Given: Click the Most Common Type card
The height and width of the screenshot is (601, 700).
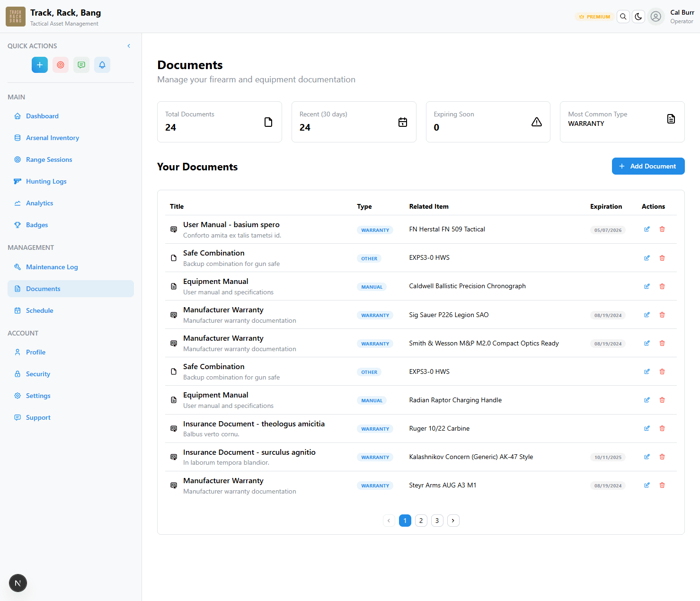Looking at the screenshot, I should (x=622, y=122).
